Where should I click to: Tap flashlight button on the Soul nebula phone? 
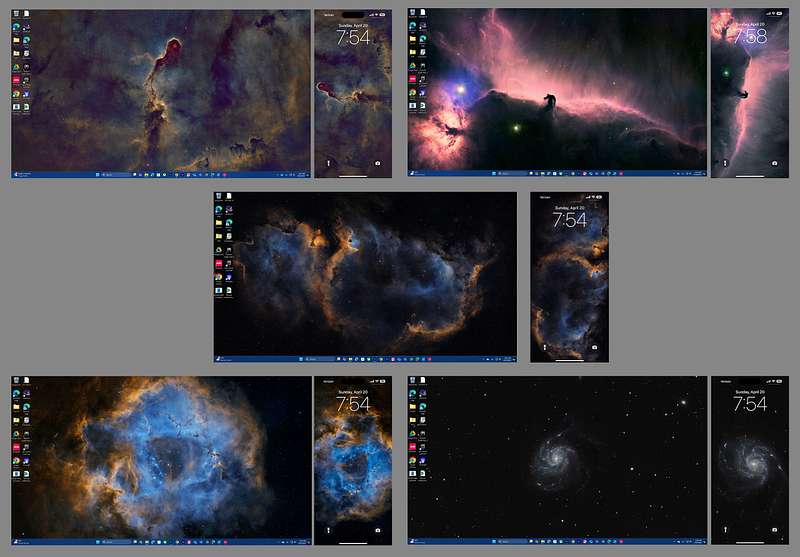[x=545, y=347]
